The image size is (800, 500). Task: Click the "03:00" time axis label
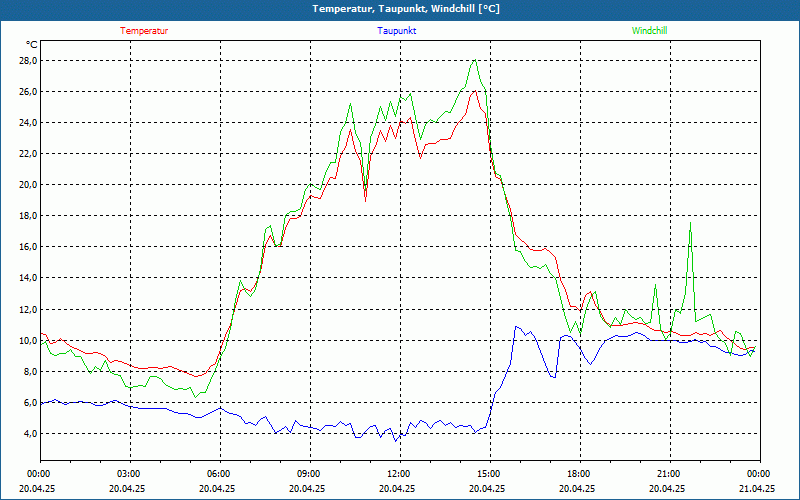[130, 474]
